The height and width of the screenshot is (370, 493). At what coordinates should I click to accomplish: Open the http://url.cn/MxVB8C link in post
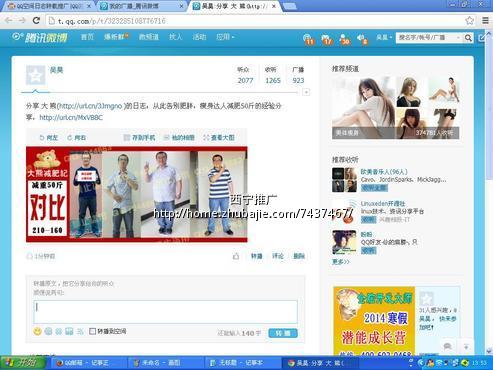point(71,117)
